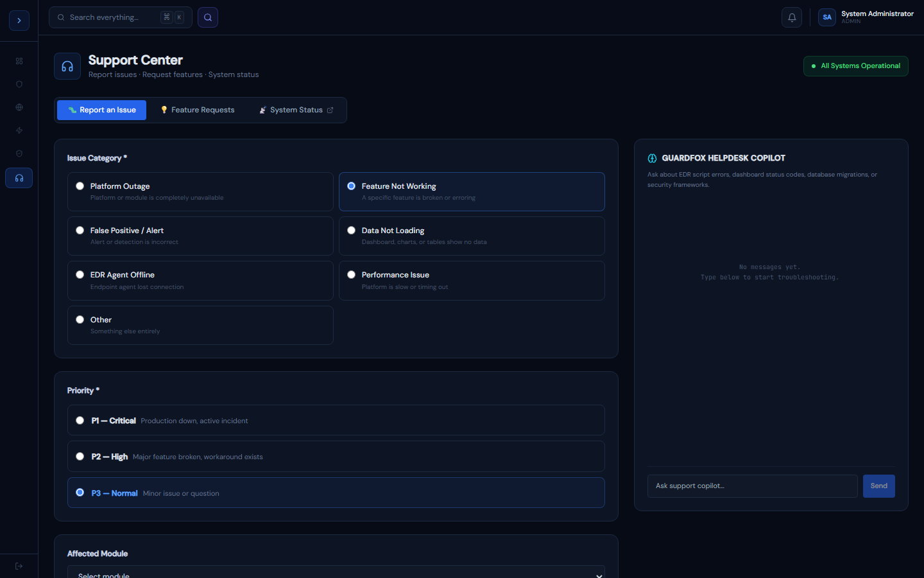
Task: Click the SA user avatar
Action: tap(827, 17)
